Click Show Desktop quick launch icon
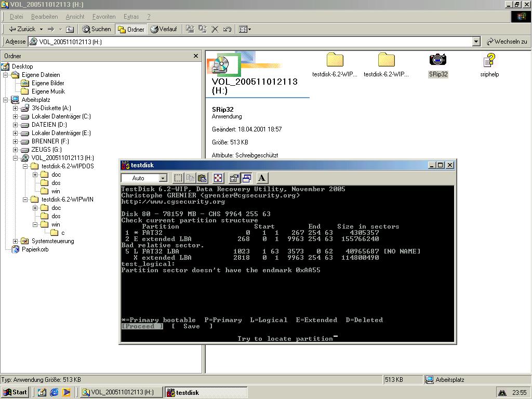The image size is (532, 399). pyautogui.click(x=42, y=392)
